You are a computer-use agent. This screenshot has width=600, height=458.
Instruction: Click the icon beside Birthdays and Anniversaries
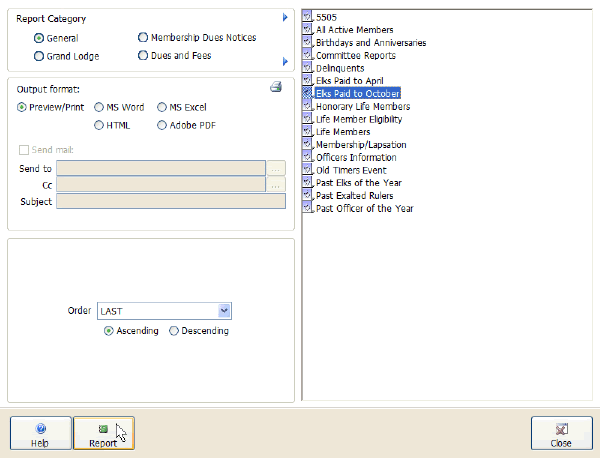(x=308, y=43)
